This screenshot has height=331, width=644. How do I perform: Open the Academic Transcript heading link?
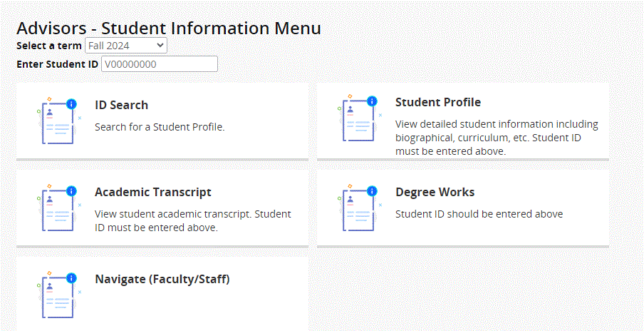tap(153, 192)
